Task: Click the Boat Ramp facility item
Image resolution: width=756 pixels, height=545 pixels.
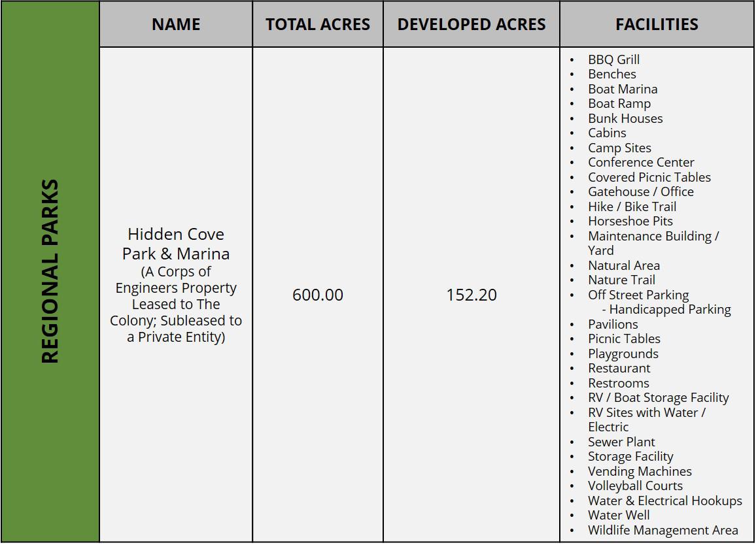Action: pyautogui.click(x=619, y=104)
